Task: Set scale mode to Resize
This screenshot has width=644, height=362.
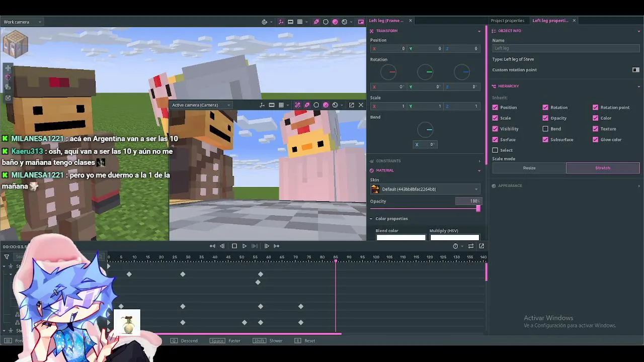Action: click(x=529, y=168)
